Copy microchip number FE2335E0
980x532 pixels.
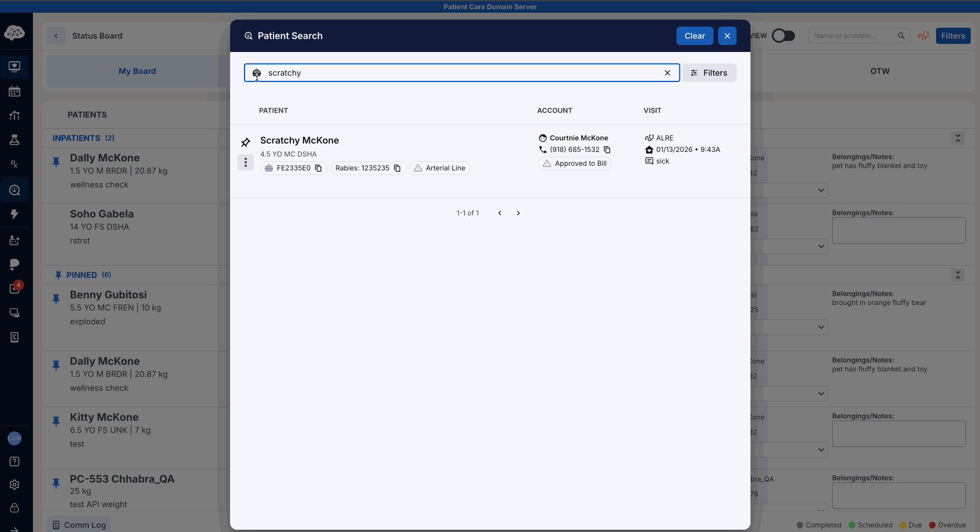coord(318,168)
